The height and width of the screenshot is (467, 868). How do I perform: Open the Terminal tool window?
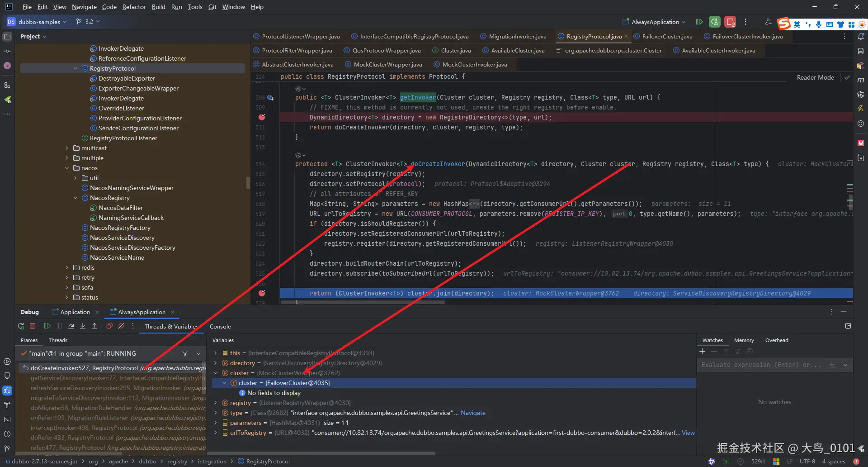coord(7,419)
